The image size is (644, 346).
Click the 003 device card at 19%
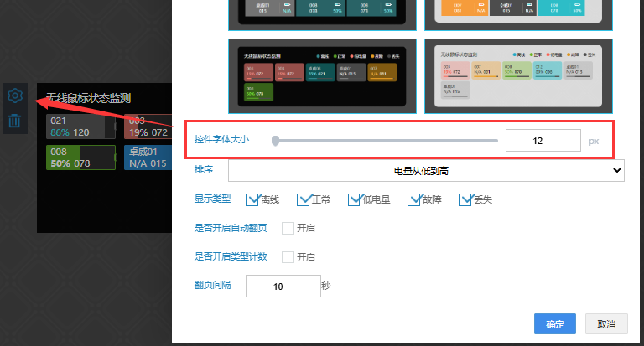(x=148, y=127)
